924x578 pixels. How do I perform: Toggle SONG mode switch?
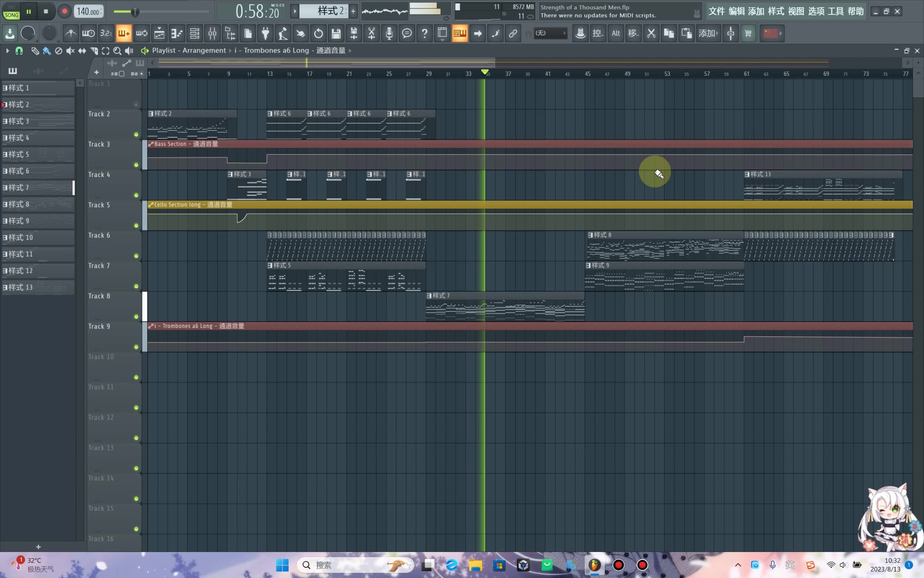click(x=11, y=15)
